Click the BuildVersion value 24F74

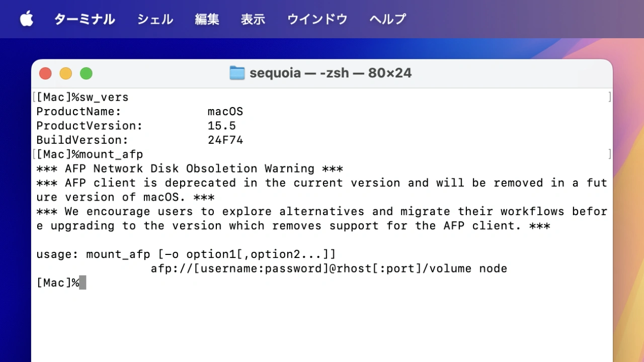coord(225,140)
